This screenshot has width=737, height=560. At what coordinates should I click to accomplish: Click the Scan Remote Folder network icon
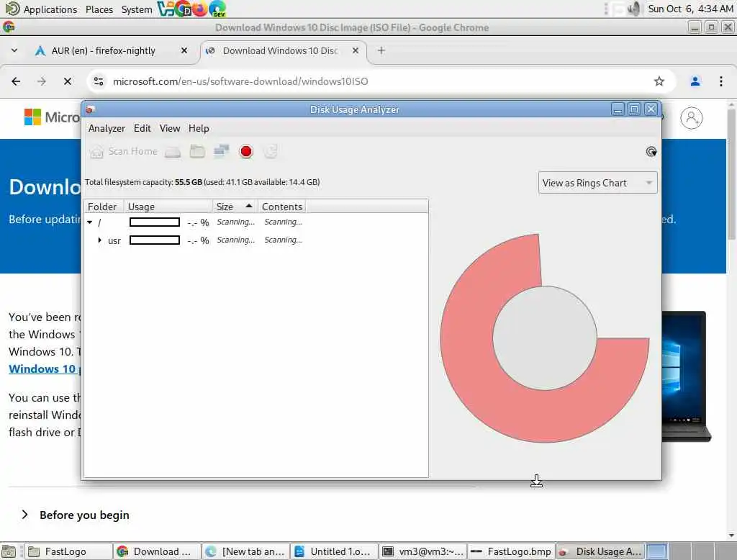click(222, 151)
